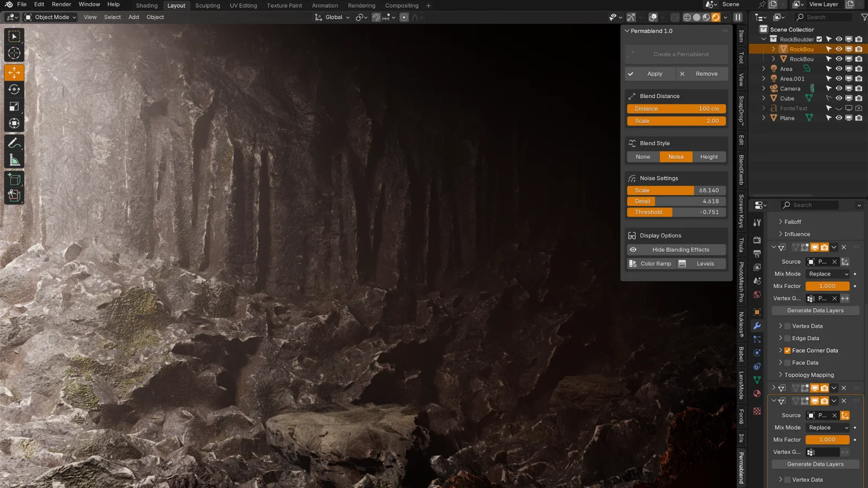This screenshot has width=868, height=488.
Task: Select the Measure tool
Action: tap(14, 159)
